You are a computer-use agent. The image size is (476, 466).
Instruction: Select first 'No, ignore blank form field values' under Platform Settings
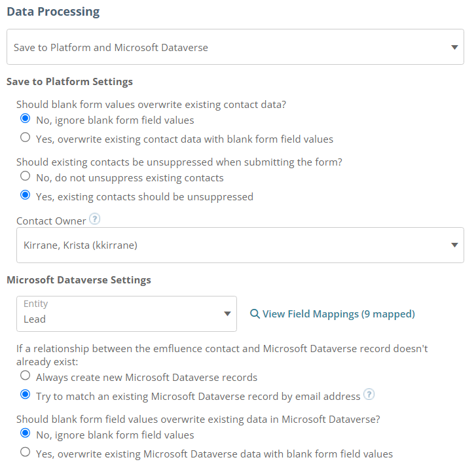(25, 119)
